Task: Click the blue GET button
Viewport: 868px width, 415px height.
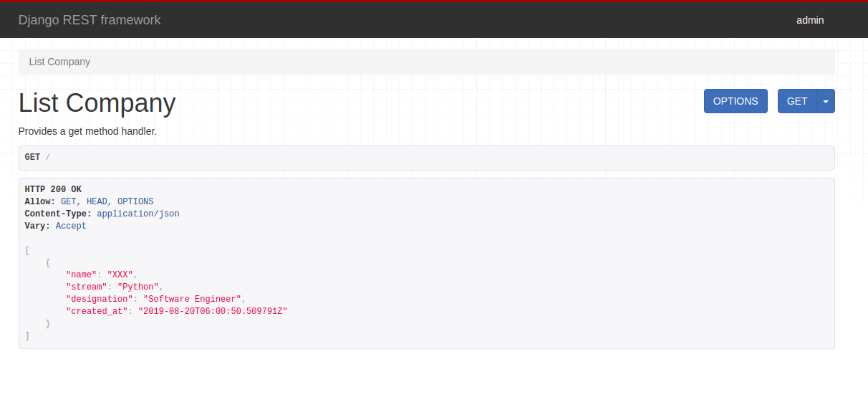Action: (797, 101)
